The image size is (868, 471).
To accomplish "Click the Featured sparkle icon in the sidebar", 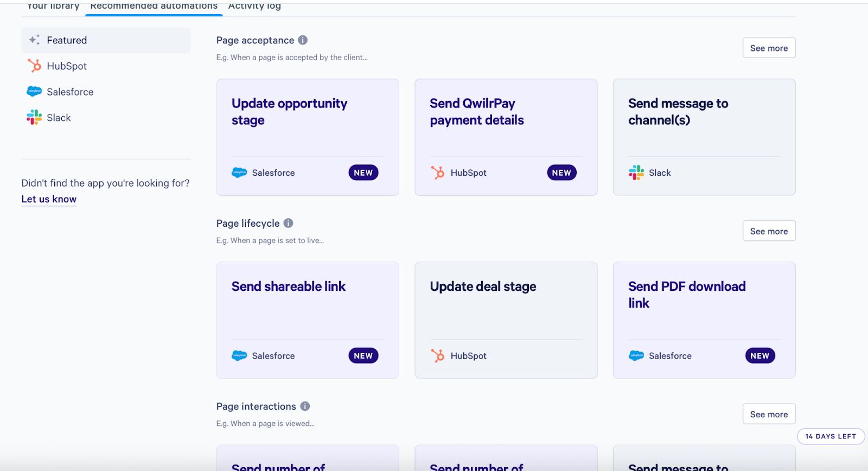I will click(x=34, y=40).
